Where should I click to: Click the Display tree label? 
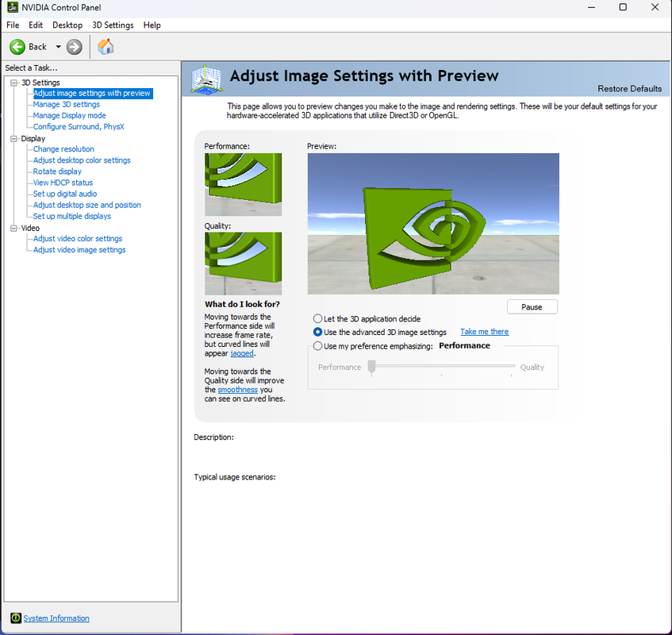tap(33, 138)
